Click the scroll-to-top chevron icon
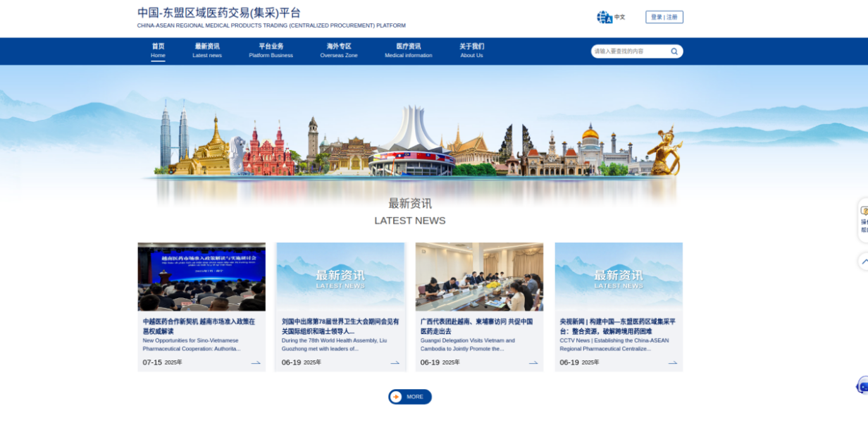Image resolution: width=868 pixels, height=423 pixels. (x=864, y=262)
